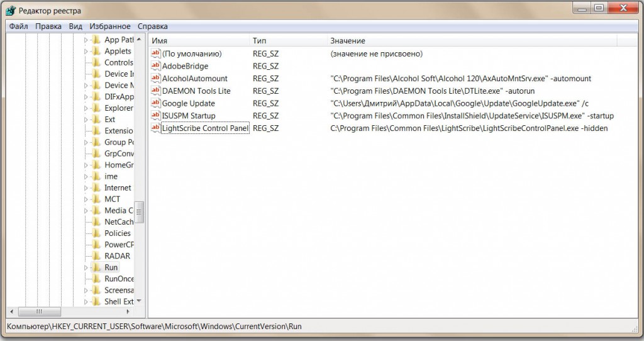Expand the App Paths tree node

click(x=86, y=40)
